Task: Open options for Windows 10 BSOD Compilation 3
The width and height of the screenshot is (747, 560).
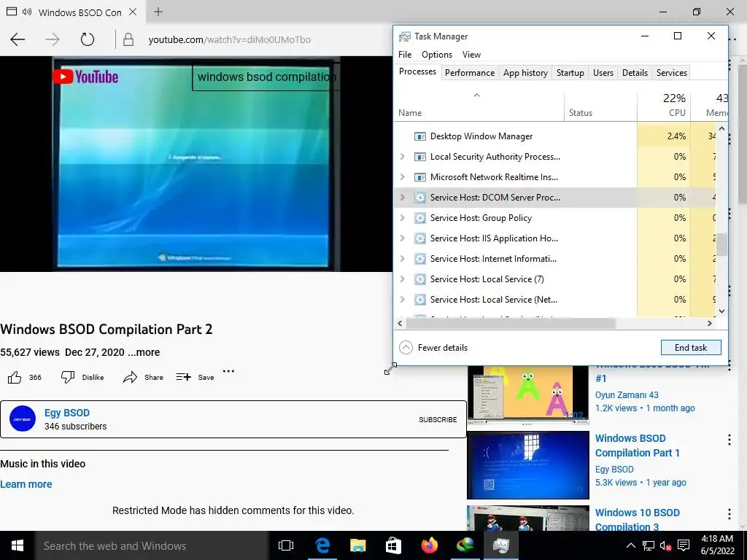Action: click(x=729, y=514)
